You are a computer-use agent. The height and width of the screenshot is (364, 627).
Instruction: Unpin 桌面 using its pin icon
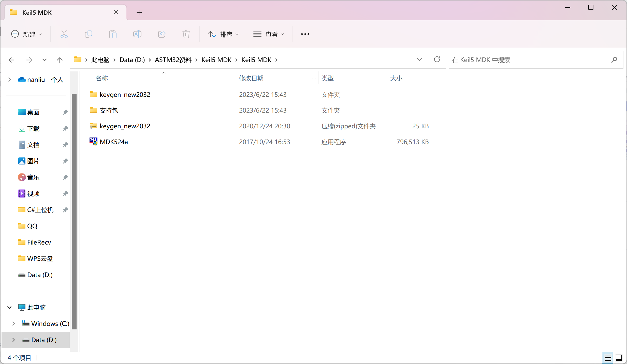[65, 112]
